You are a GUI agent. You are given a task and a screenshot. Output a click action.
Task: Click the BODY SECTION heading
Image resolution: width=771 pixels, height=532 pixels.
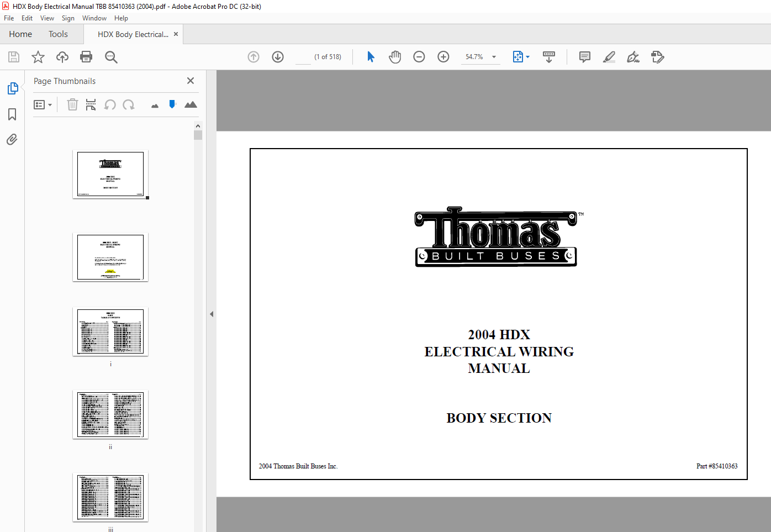point(499,418)
